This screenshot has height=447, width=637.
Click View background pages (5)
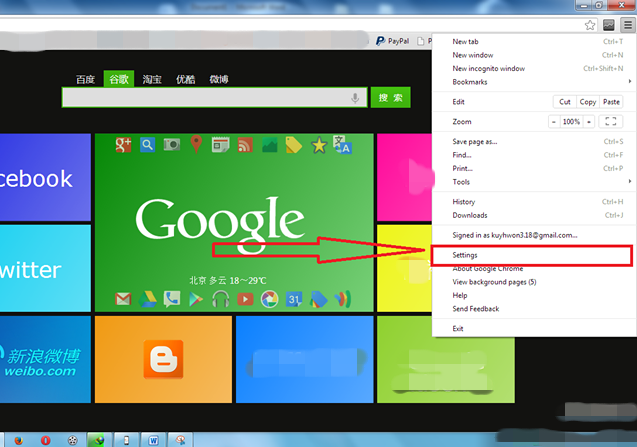click(x=534, y=282)
